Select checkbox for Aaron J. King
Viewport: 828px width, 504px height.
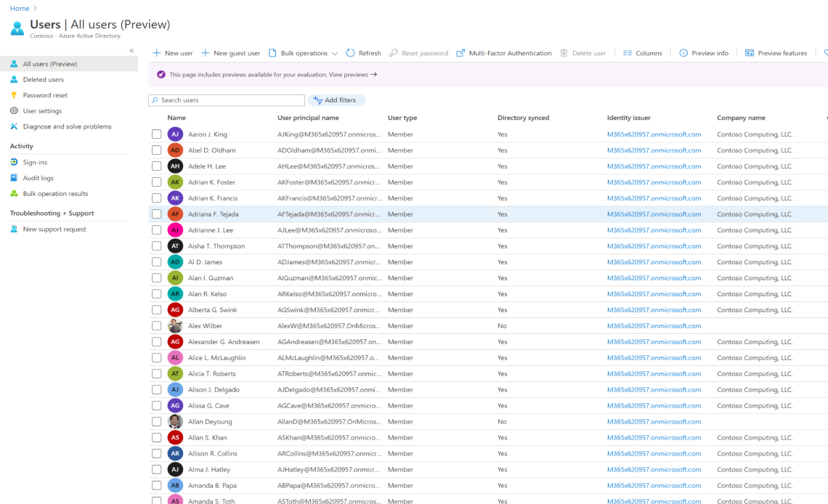(156, 134)
